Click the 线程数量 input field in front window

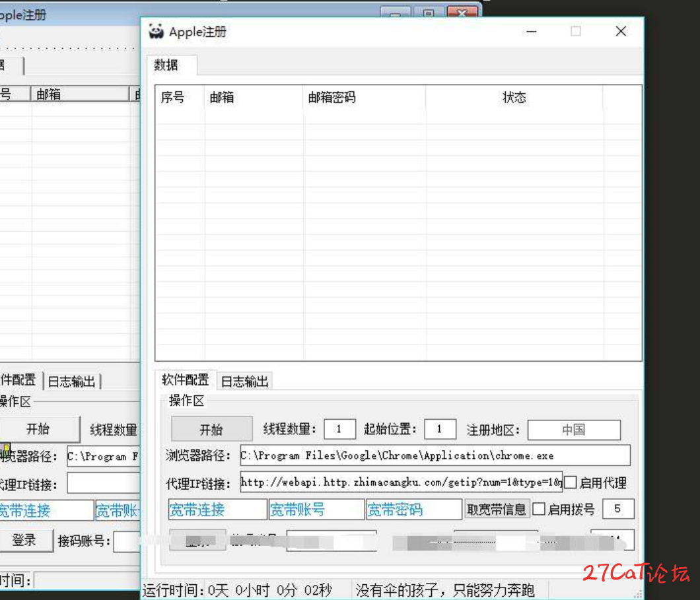coord(339,429)
